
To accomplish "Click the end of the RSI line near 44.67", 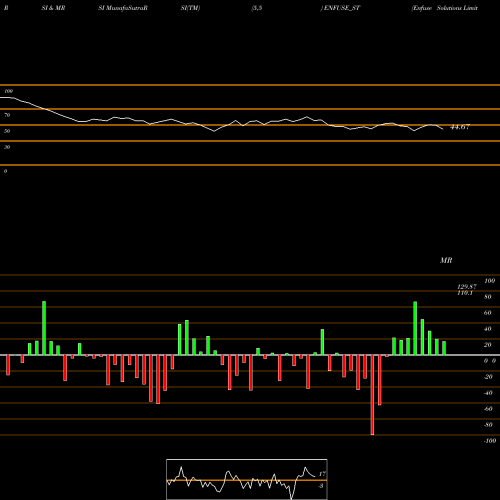I will coord(443,129).
